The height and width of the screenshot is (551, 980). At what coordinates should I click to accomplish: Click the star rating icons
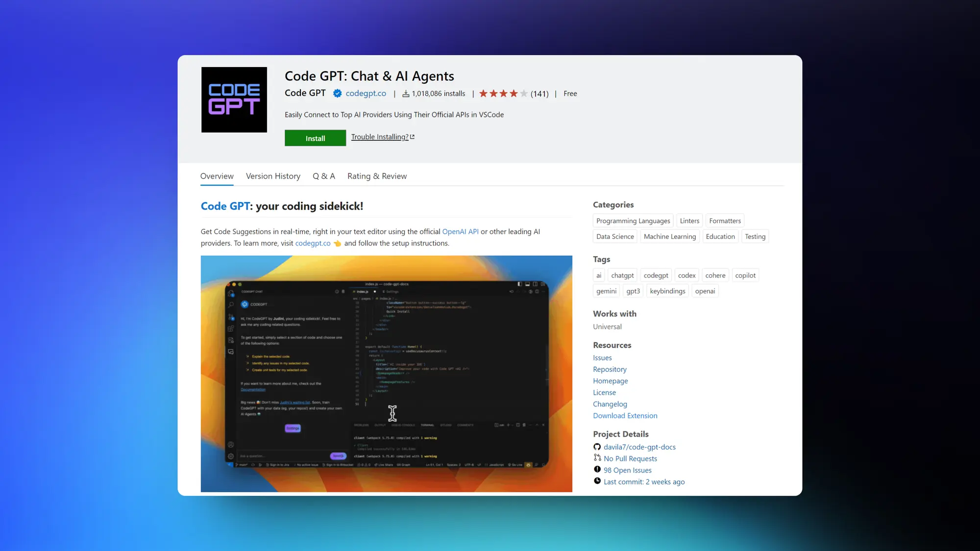pos(503,94)
